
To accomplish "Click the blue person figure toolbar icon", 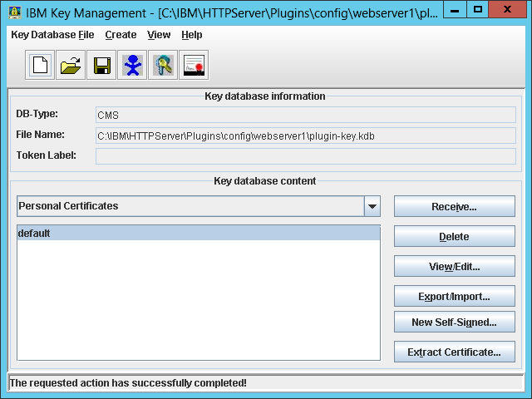I will point(132,65).
